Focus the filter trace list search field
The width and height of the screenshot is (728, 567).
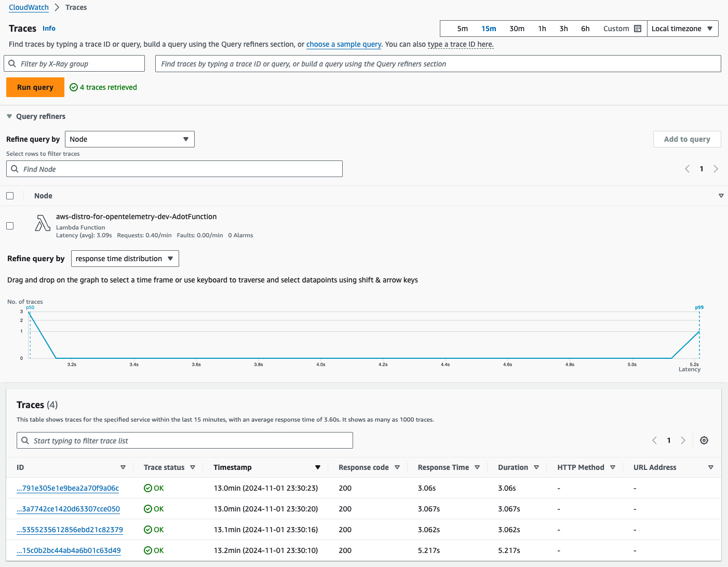point(185,440)
